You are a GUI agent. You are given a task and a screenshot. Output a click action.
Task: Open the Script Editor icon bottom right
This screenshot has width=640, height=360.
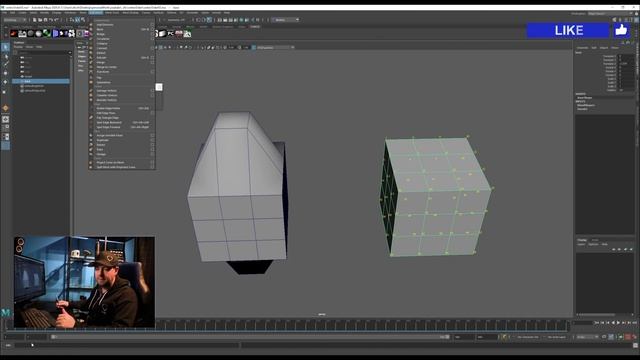[x=635, y=345]
